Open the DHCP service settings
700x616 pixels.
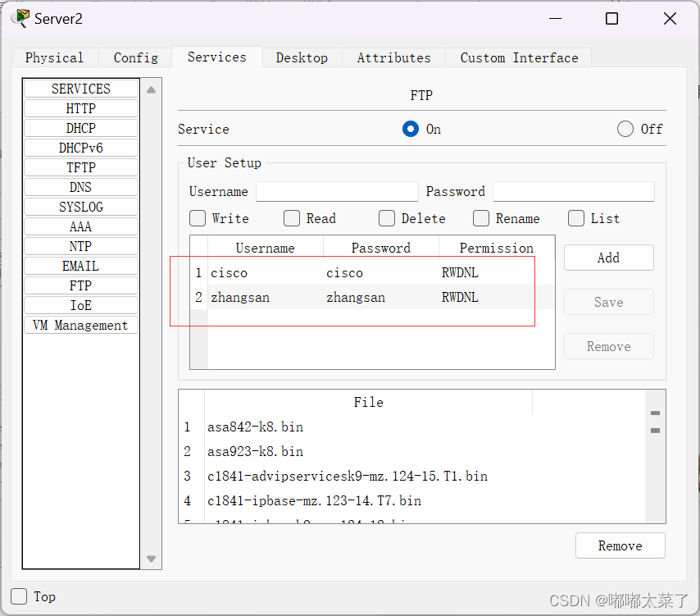coord(81,128)
